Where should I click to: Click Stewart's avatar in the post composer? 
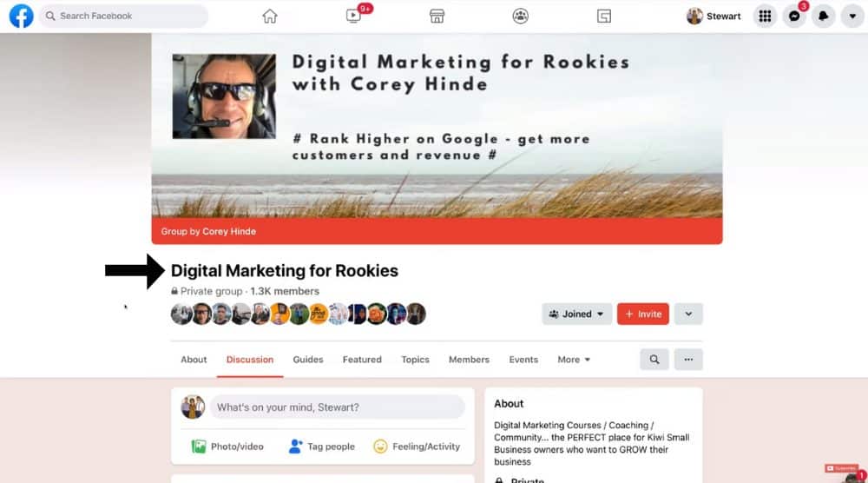pos(193,407)
